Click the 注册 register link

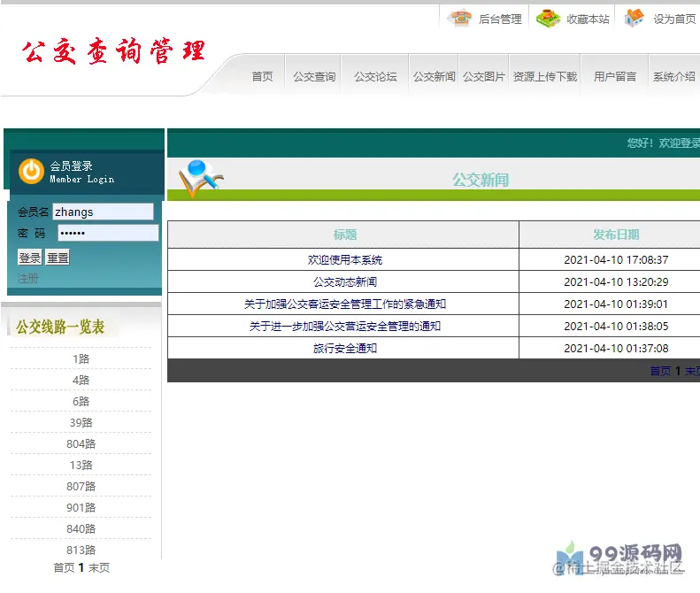pos(27,279)
